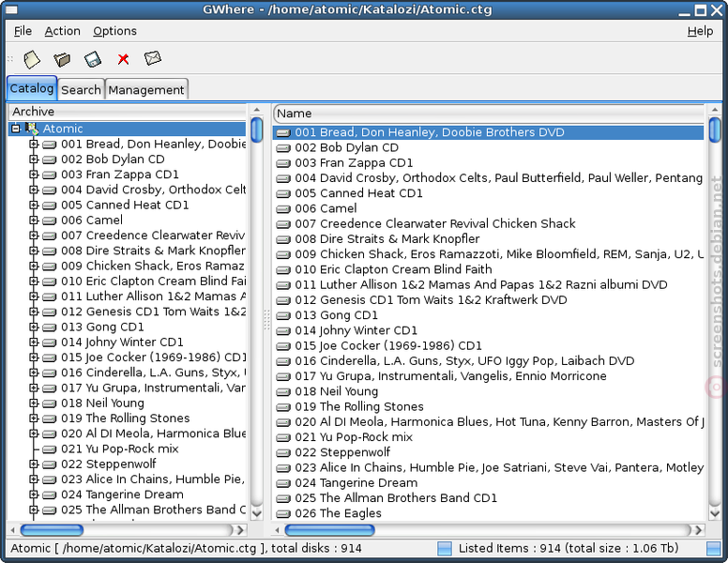Collapse the Atomic root tree node
This screenshot has width=728, height=563.
click(16, 129)
